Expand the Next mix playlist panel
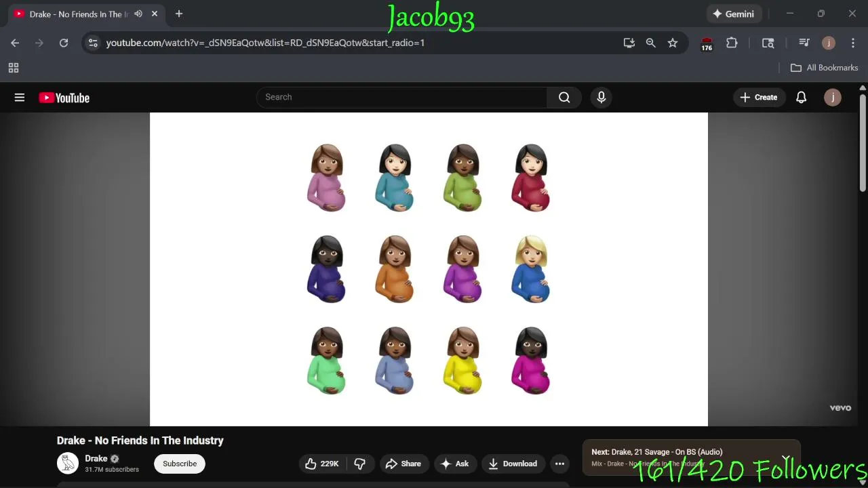The height and width of the screenshot is (488, 868). pos(785,458)
